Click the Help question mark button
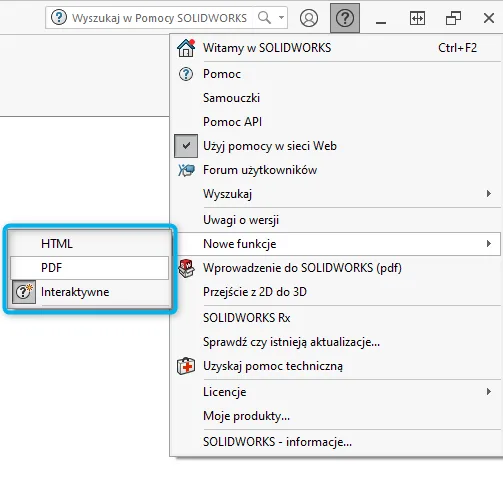 click(345, 18)
